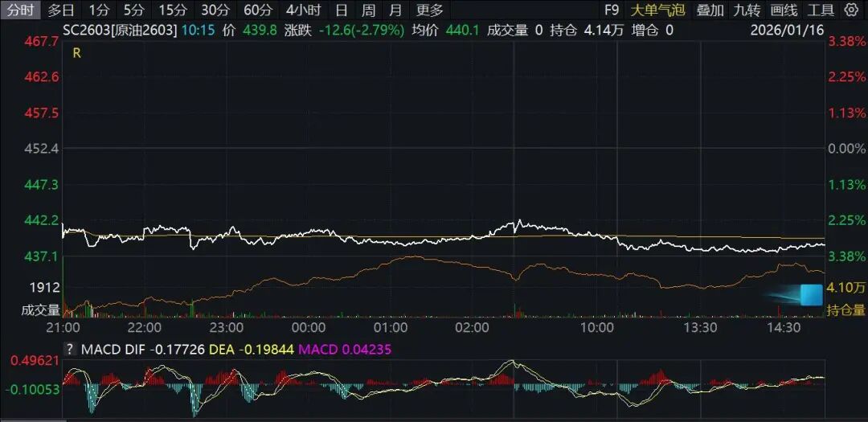The height and width of the screenshot is (422, 868).
Task: Switch to the 多日 multi-day tab
Action: 61,10
